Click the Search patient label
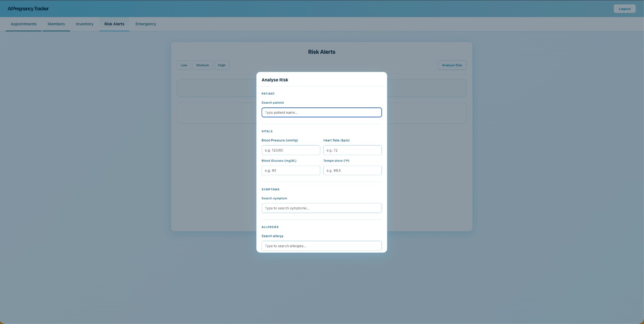The image size is (644, 324). click(272, 103)
